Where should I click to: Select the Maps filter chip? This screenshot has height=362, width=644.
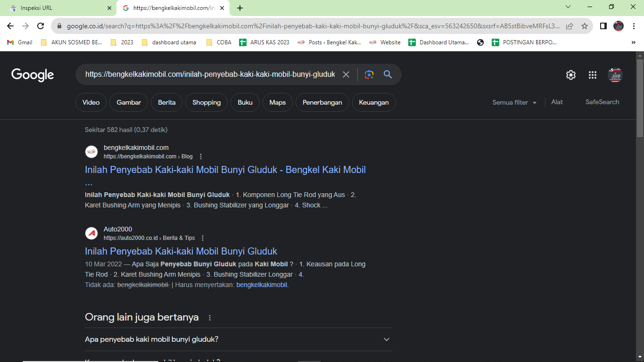(278, 102)
